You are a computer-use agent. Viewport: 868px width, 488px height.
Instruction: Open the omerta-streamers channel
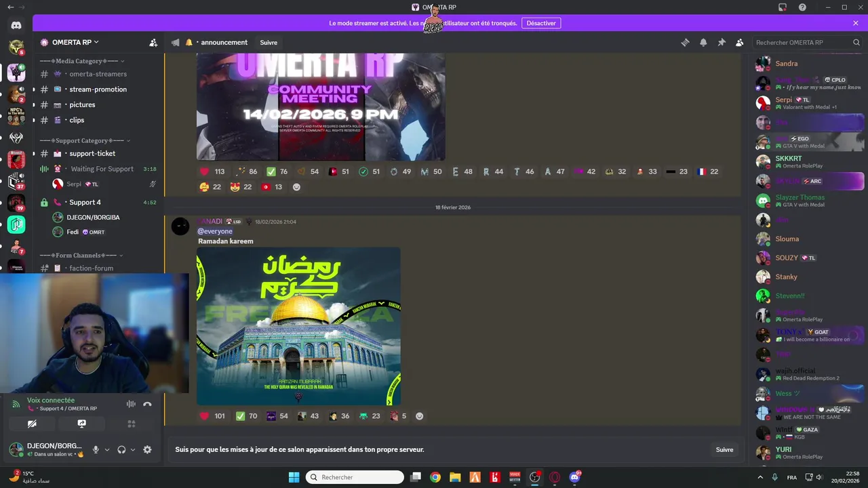coord(98,74)
